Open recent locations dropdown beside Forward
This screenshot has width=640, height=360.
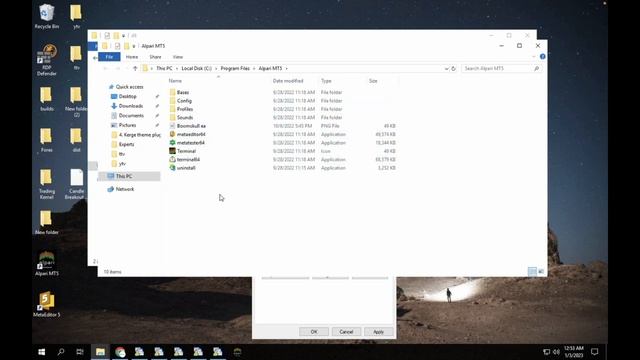click(x=126, y=69)
